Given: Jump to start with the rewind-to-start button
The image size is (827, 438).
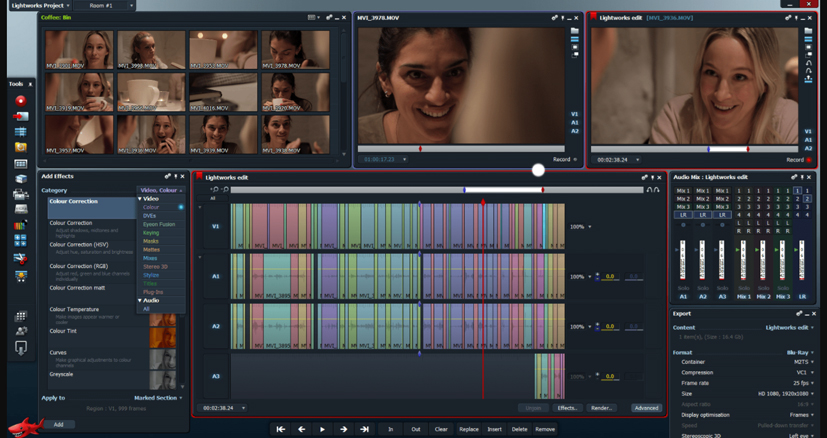Looking at the screenshot, I should pyautogui.click(x=280, y=429).
